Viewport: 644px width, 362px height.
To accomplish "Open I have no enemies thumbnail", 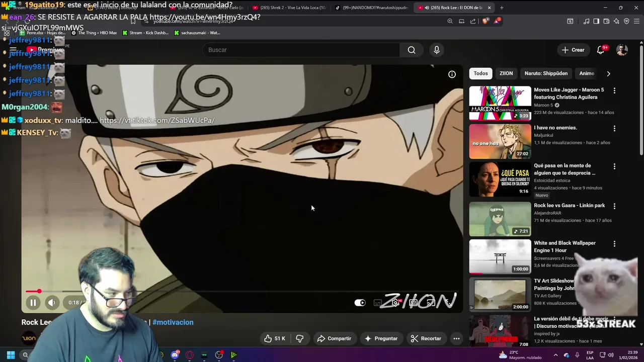I will click(500, 141).
